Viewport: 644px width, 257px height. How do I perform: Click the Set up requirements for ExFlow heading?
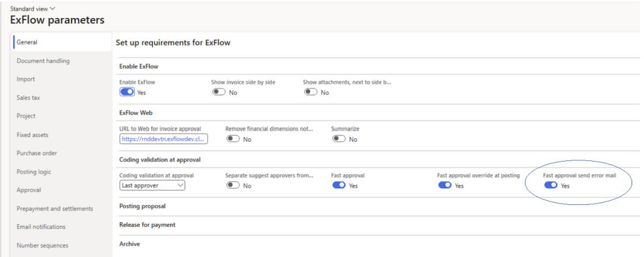click(x=173, y=43)
